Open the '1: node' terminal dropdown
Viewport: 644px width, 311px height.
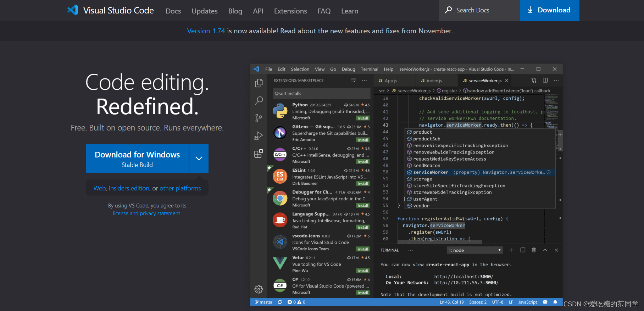pyautogui.click(x=474, y=250)
